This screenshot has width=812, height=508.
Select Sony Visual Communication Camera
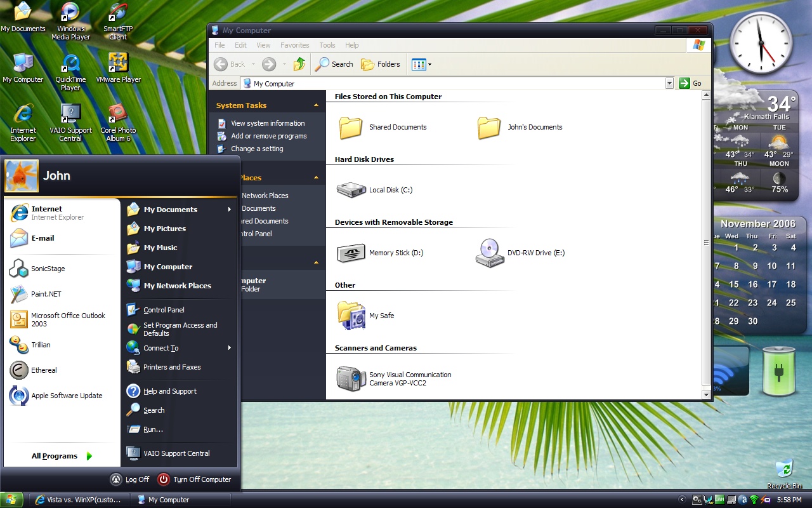tap(394, 379)
